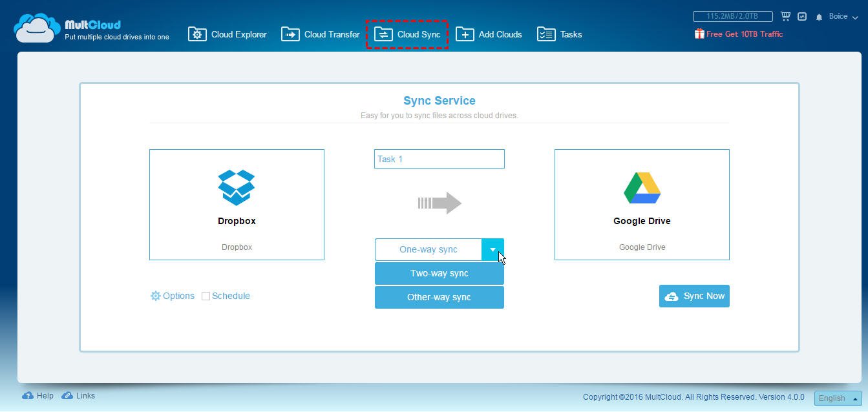The width and height of the screenshot is (868, 412).
Task: Open the English language selector
Action: 838,398
